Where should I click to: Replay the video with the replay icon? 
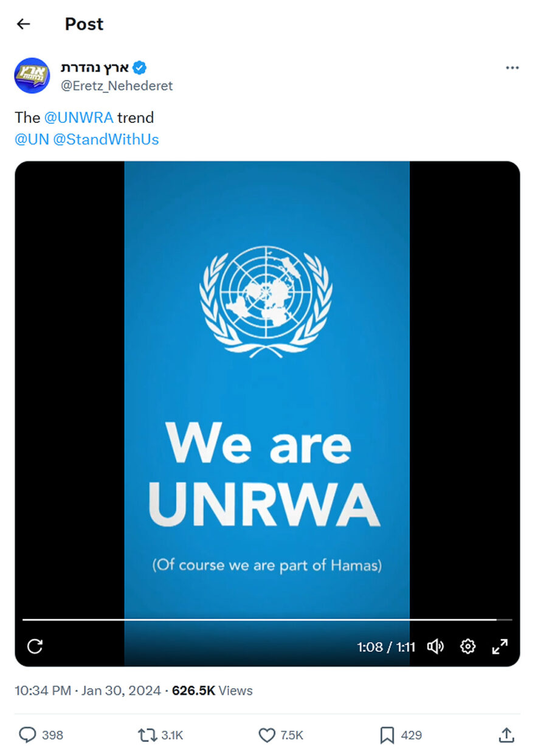coord(35,646)
